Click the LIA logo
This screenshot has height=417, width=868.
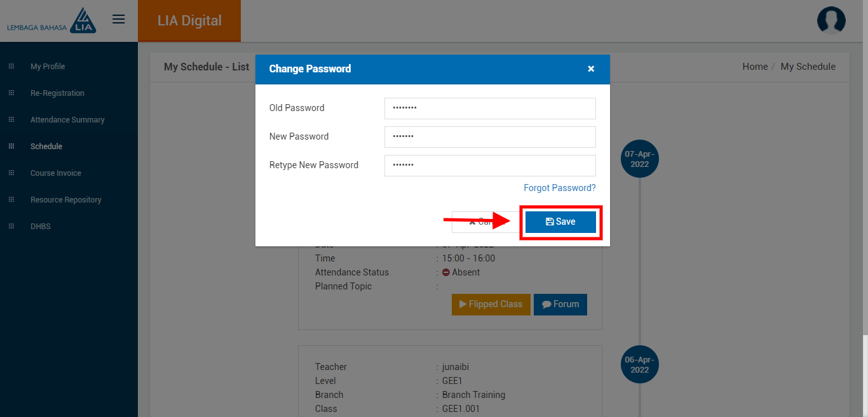(x=52, y=20)
